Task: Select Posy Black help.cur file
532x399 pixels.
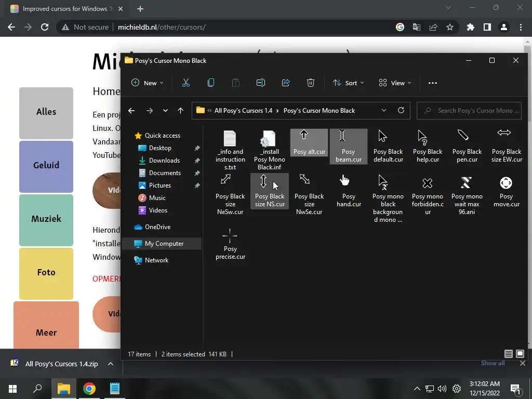Action: pos(428,146)
